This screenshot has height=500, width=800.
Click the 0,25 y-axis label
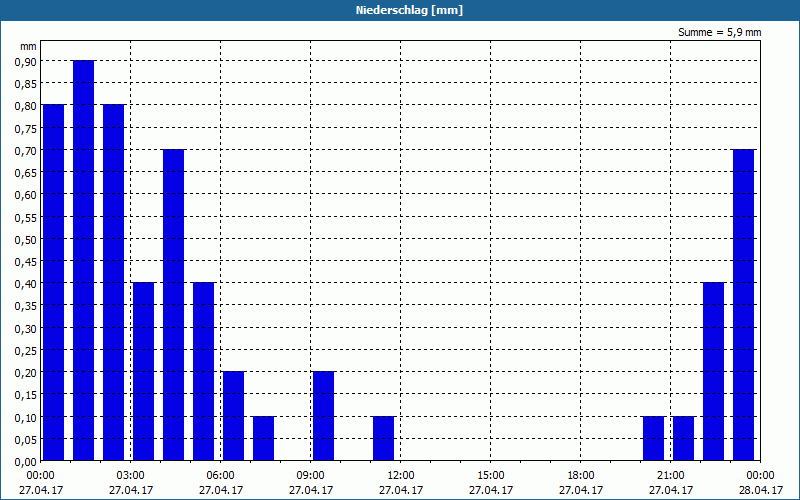pos(25,351)
